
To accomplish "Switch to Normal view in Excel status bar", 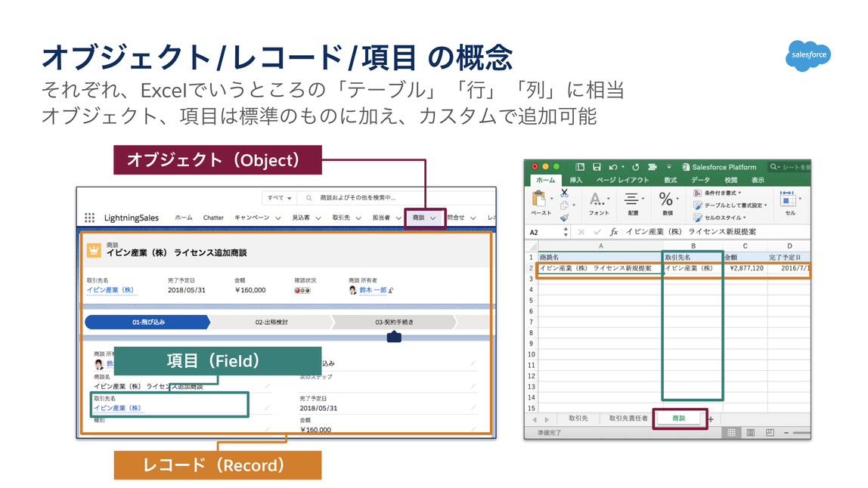I will tap(731, 433).
